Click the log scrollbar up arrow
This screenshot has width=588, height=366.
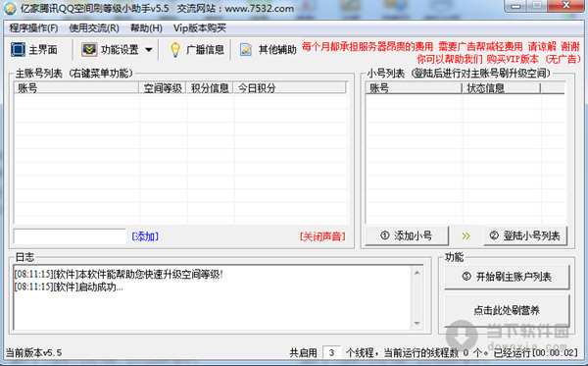point(417,273)
